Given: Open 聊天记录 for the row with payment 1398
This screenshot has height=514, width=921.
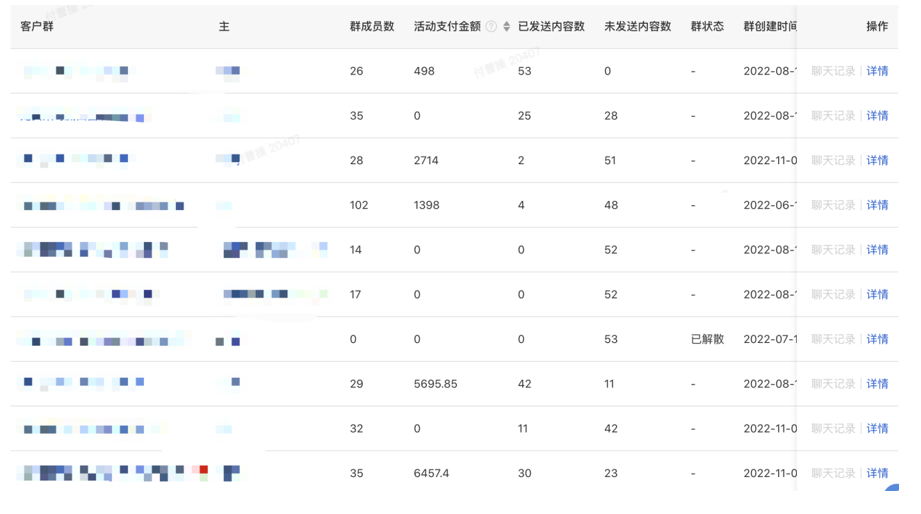Looking at the screenshot, I should click(x=833, y=205).
